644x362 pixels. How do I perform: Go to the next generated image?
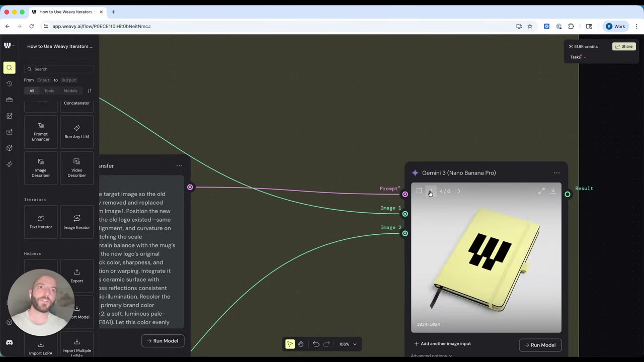tap(459, 191)
